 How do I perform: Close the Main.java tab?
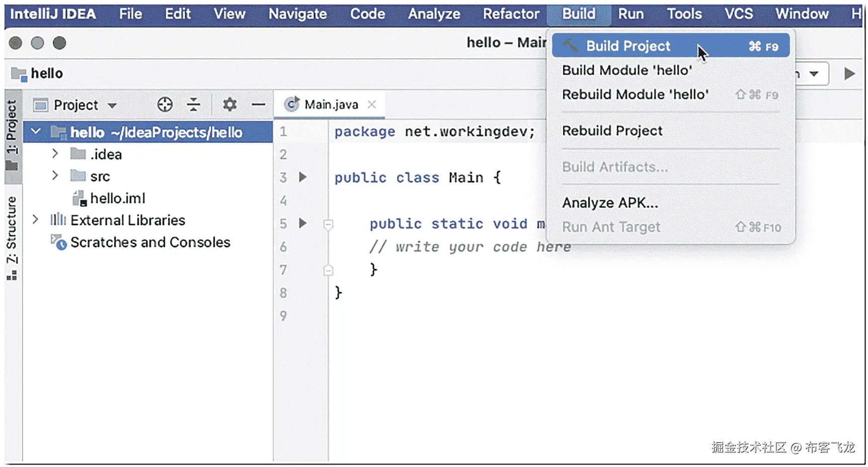click(372, 105)
